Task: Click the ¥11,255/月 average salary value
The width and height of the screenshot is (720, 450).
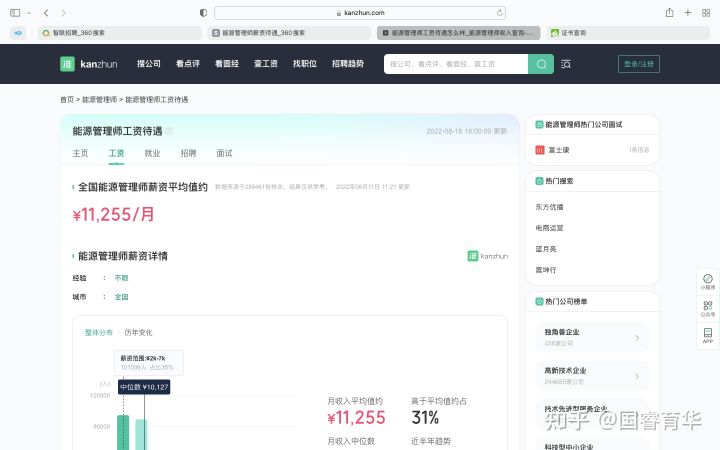Action: click(113, 214)
